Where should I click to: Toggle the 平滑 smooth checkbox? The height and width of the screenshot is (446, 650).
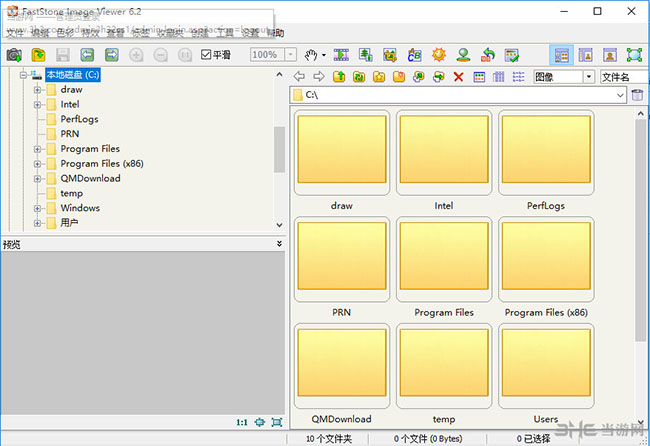click(206, 55)
